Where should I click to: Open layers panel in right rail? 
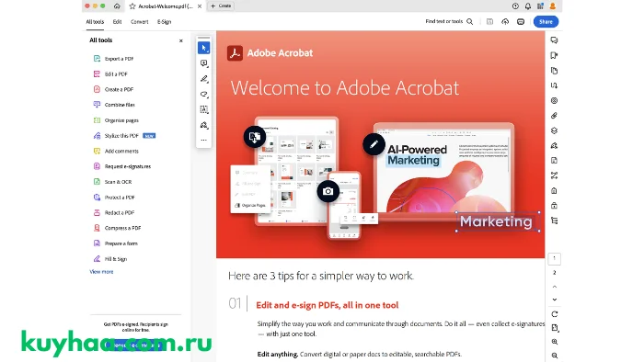click(554, 130)
